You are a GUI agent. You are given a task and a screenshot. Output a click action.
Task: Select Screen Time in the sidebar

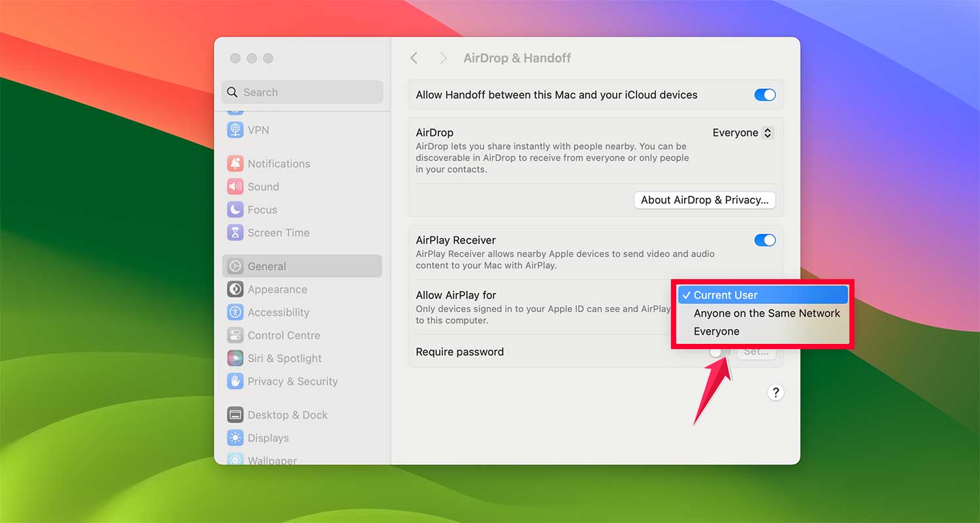pyautogui.click(x=278, y=232)
